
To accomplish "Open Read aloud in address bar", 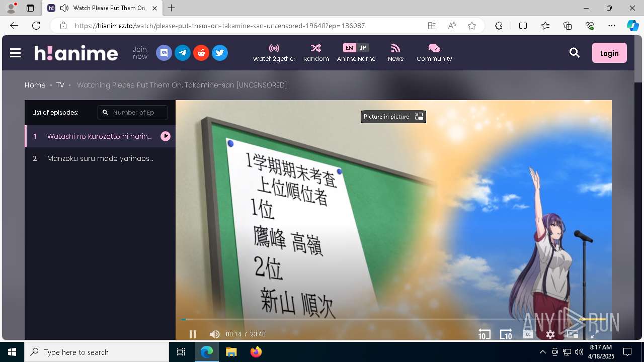I will (x=452, y=26).
